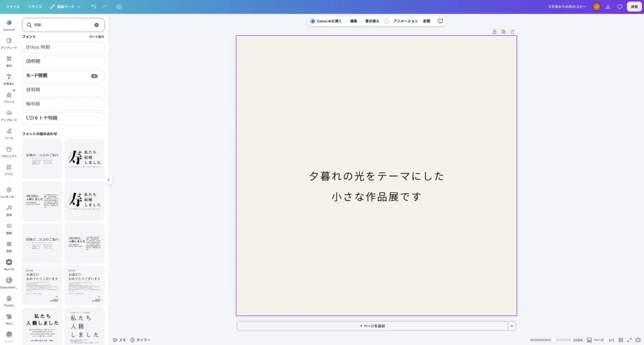644x345 pixels.
Task: Launch the Murf AI app
Action: click(x=9, y=264)
